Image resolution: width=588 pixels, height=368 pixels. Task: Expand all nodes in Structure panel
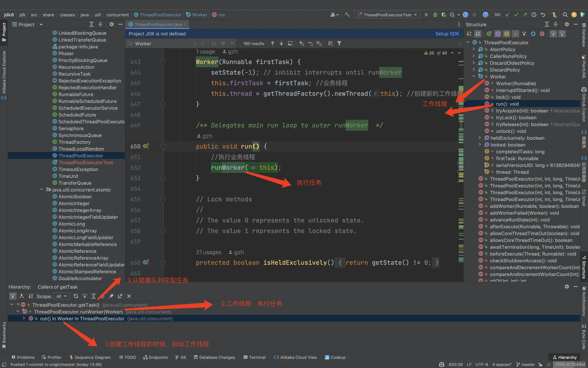[x=547, y=24]
